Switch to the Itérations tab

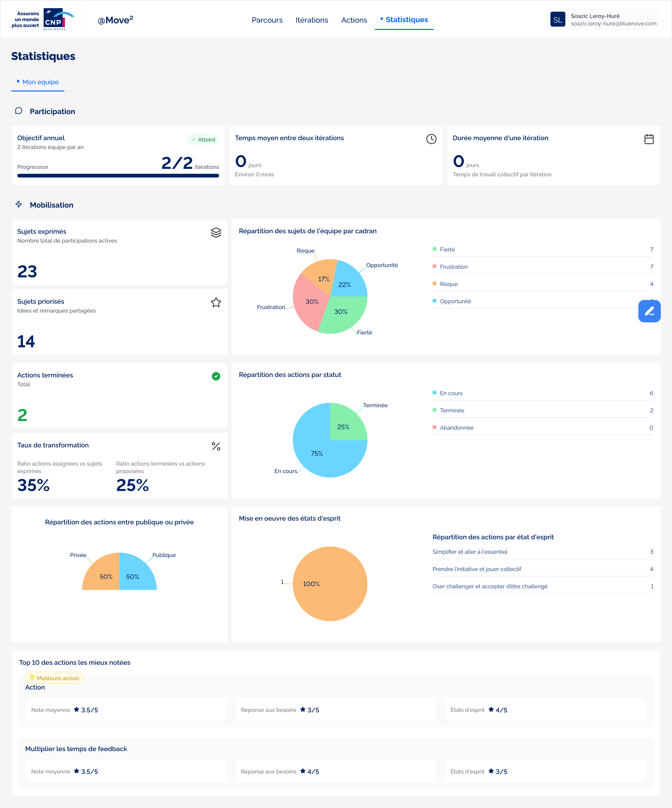coord(311,20)
